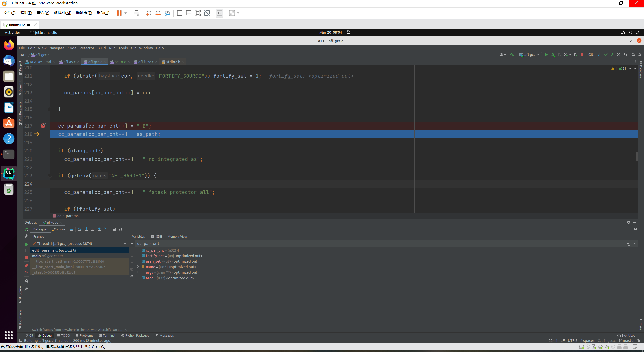Open Firefox from the Ubuntu dock
The height and width of the screenshot is (352, 644).
[9, 45]
